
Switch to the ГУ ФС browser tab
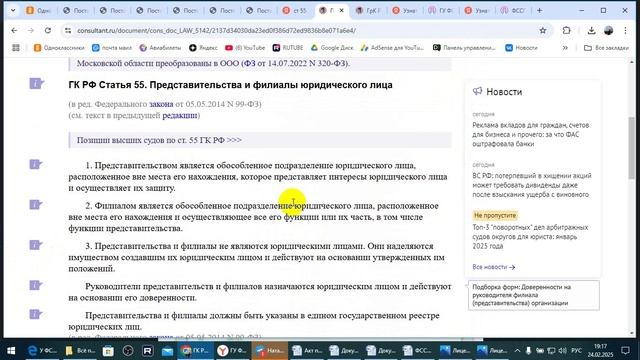pos(442,11)
